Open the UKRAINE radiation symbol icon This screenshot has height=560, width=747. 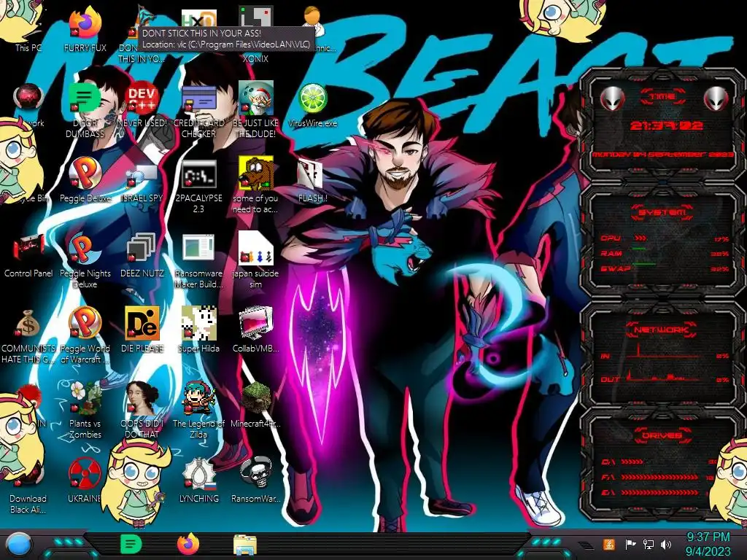coord(85,474)
